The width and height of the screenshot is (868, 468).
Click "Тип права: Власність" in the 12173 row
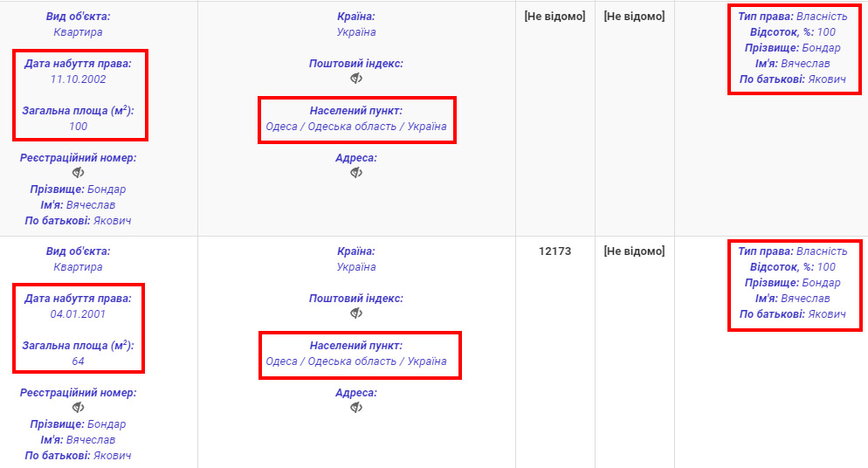click(792, 251)
